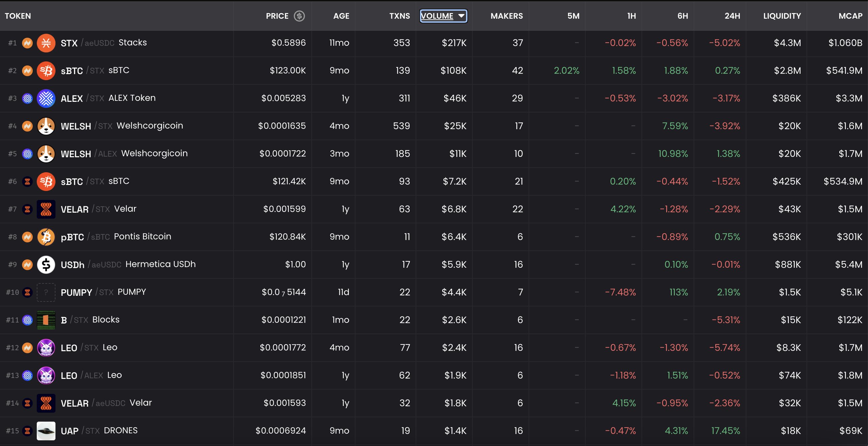This screenshot has width=868, height=446.
Task: Click the Blocks token thumbnail image
Action: pos(46,320)
